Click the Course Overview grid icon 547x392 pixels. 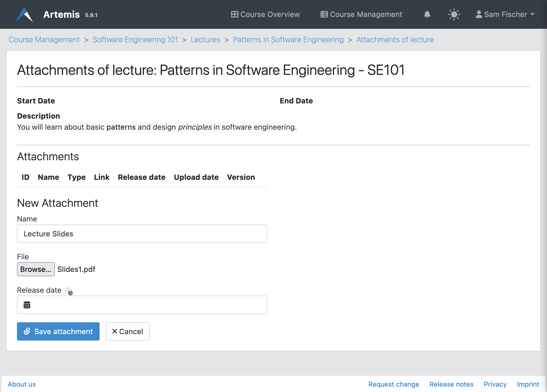click(x=234, y=14)
